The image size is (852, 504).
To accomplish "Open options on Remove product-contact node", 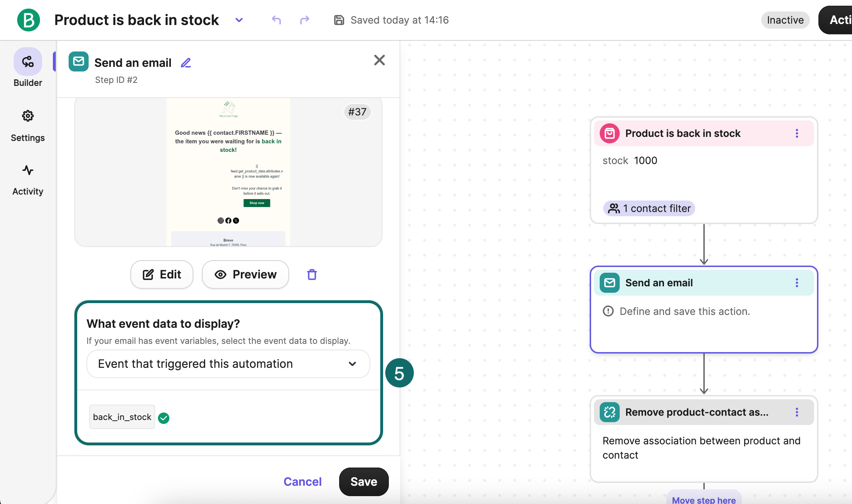I will point(797,412).
